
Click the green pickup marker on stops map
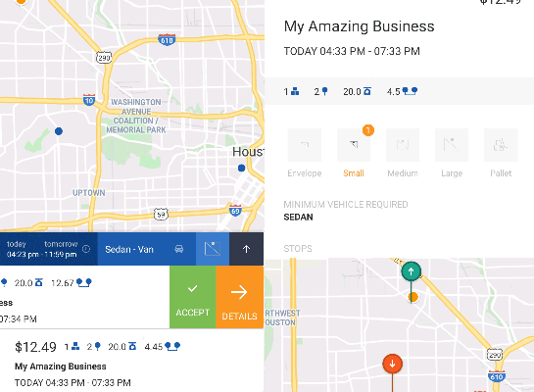pos(412,271)
